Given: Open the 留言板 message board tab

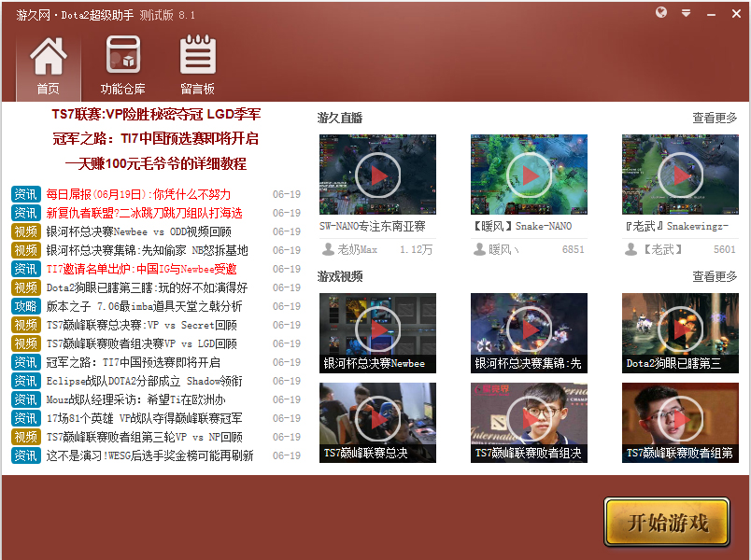Looking at the screenshot, I should tap(197, 65).
